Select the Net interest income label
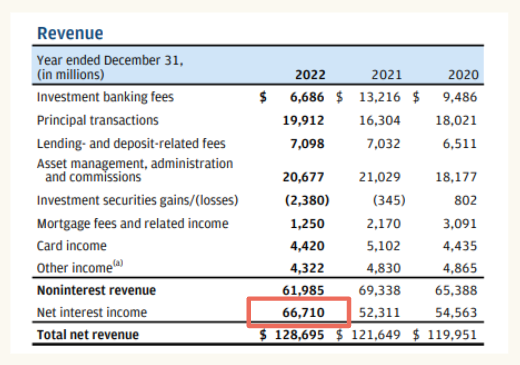This screenshot has width=520, height=365. pyautogui.click(x=92, y=313)
